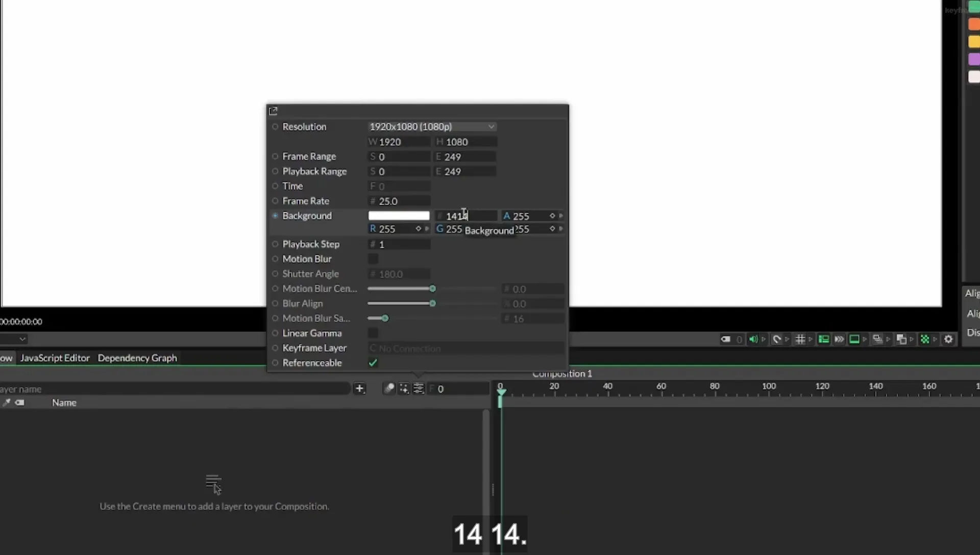Click the sparkle stars icon in timeline
Screen dimensions: 980x555
coord(404,389)
